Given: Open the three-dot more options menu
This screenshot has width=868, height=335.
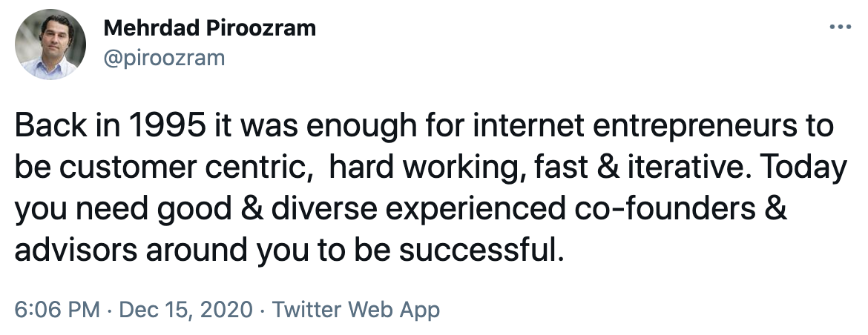Looking at the screenshot, I should [x=840, y=27].
